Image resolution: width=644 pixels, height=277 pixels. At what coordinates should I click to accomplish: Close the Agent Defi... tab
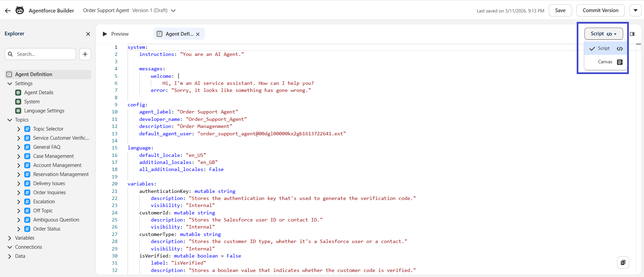[x=198, y=34]
